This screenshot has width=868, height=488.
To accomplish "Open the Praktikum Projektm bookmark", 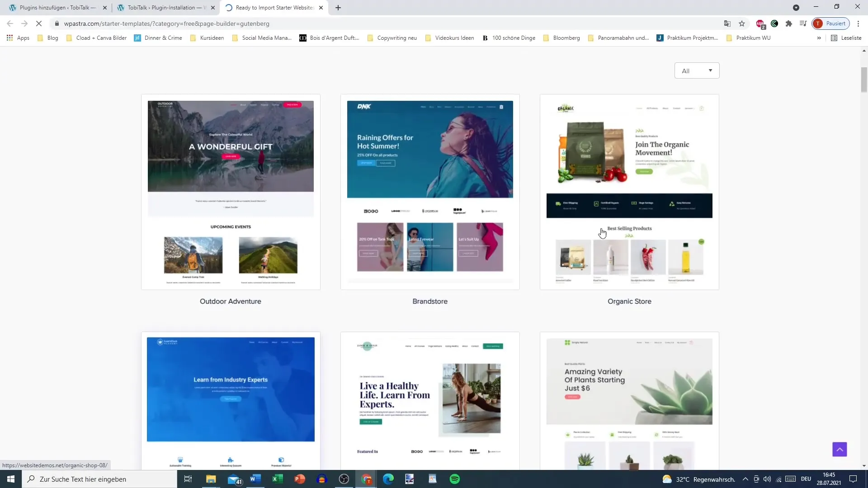I will (688, 38).
